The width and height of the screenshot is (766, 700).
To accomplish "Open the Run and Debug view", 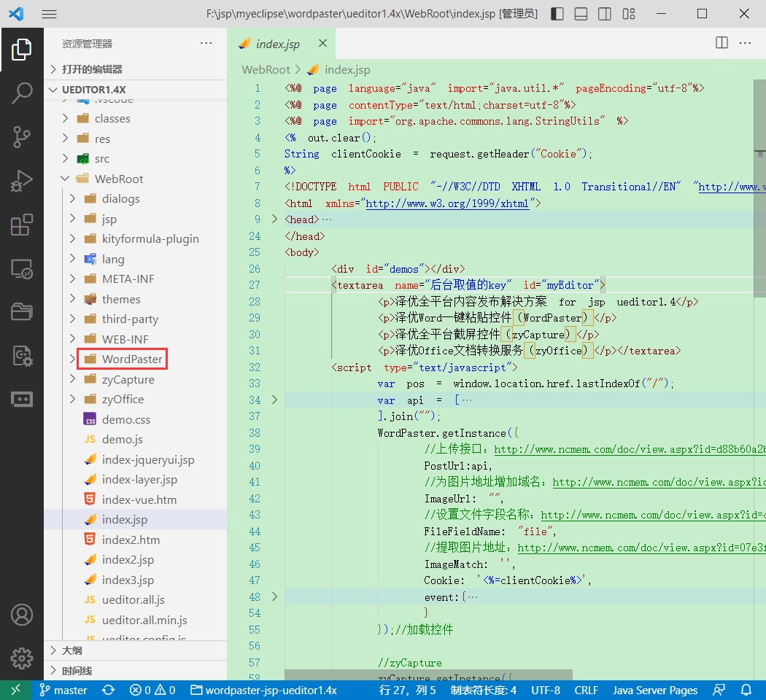I will click(22, 181).
